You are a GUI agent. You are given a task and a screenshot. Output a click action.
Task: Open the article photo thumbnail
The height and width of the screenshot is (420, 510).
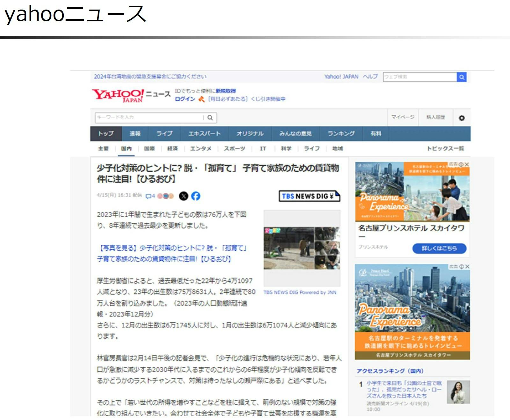302,248
